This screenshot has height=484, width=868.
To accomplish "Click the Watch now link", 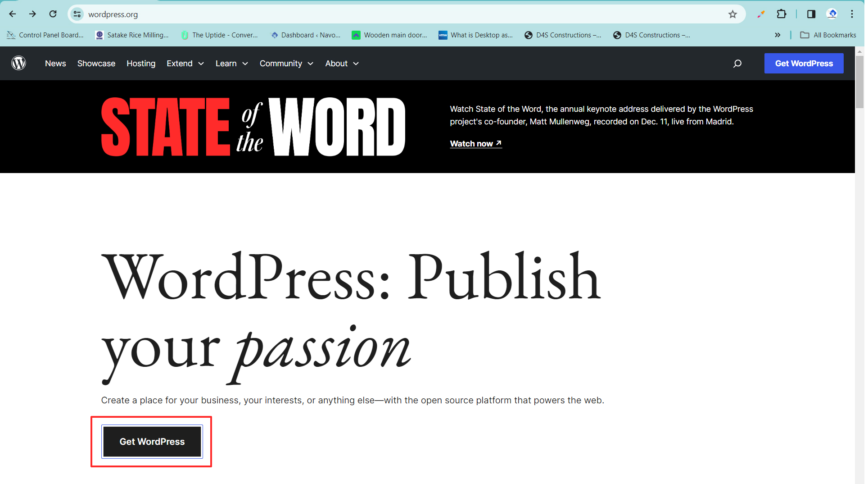I will click(475, 143).
